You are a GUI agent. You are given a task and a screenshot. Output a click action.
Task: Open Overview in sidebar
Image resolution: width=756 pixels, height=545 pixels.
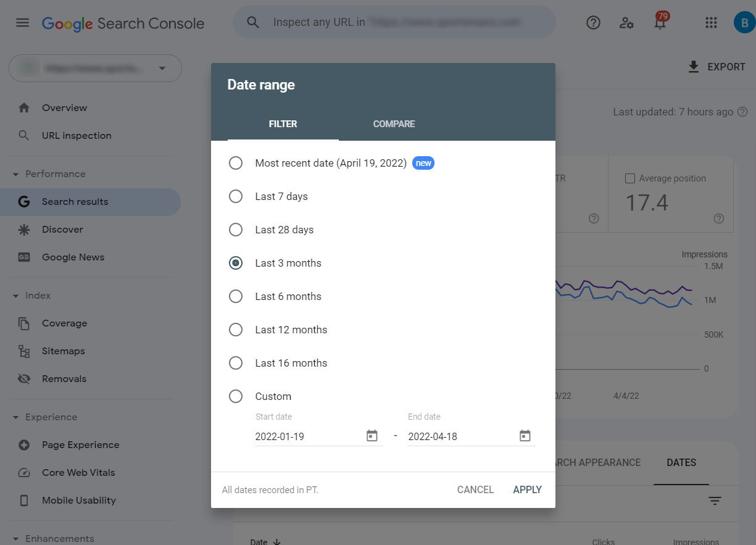[x=64, y=107]
